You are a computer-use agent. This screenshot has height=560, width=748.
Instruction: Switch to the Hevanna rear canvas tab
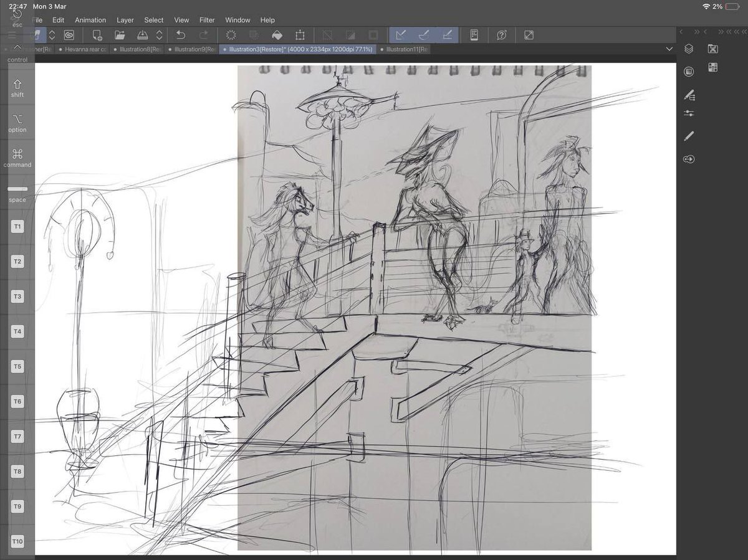[83, 49]
